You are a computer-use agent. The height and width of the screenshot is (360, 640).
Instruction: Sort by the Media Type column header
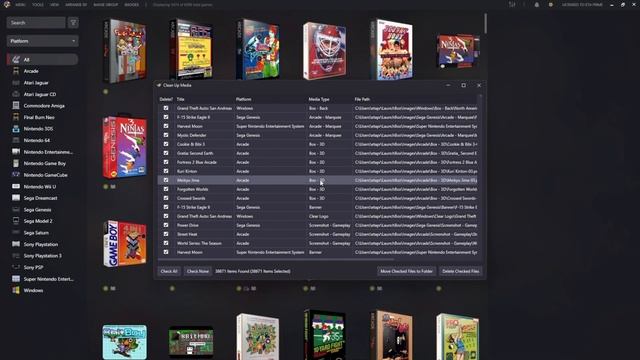(319, 99)
